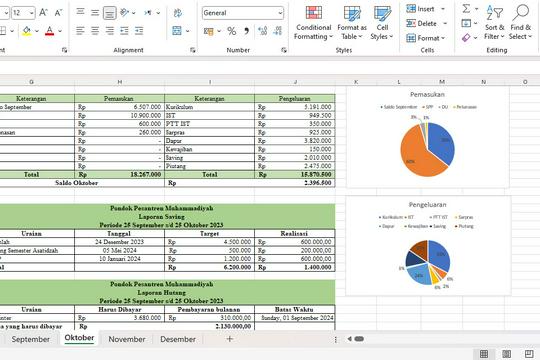Open Conditional Formatting menu
This screenshot has height=360, width=540.
[313, 23]
